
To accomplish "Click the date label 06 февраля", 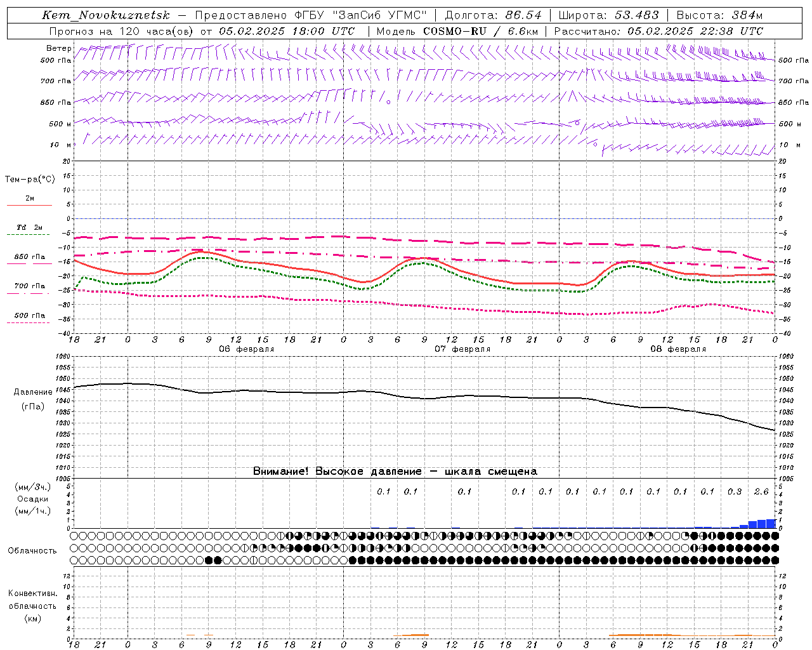I will tap(247, 349).
